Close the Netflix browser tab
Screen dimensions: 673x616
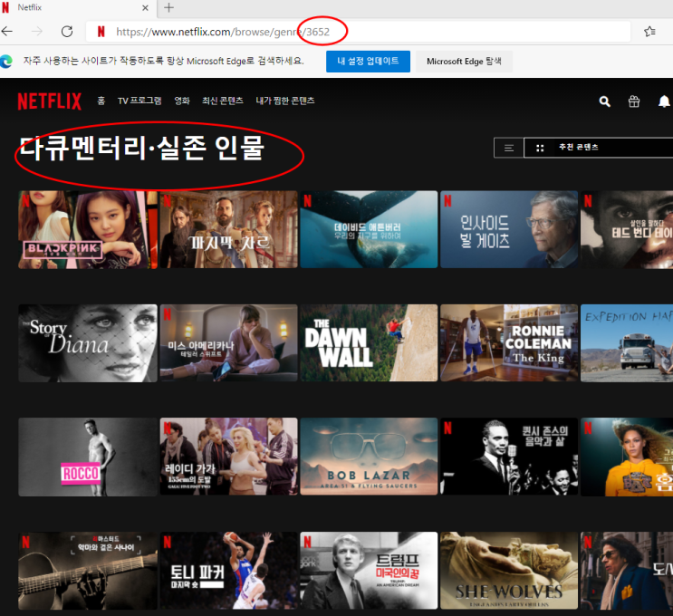tap(145, 8)
